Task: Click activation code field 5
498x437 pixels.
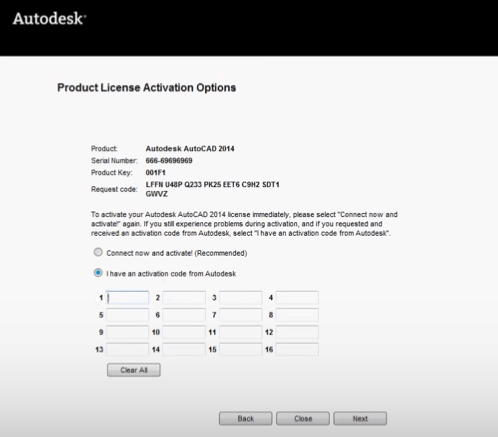Action: (x=127, y=315)
